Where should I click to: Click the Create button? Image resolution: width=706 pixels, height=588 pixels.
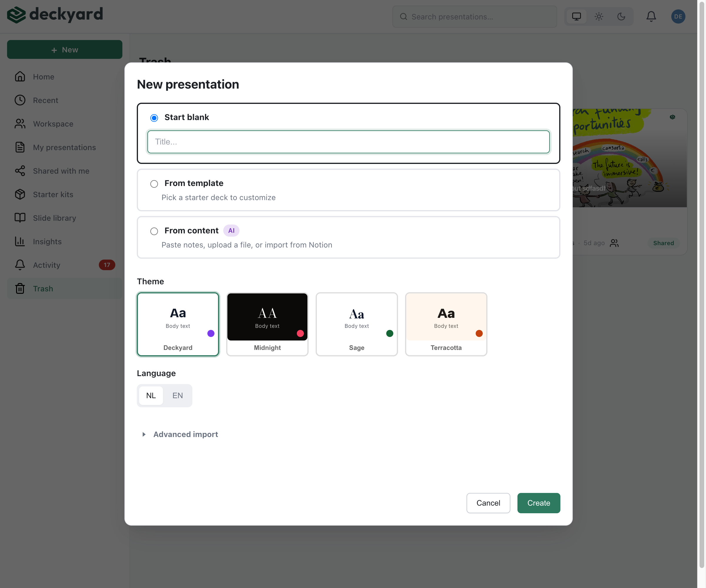pos(539,503)
